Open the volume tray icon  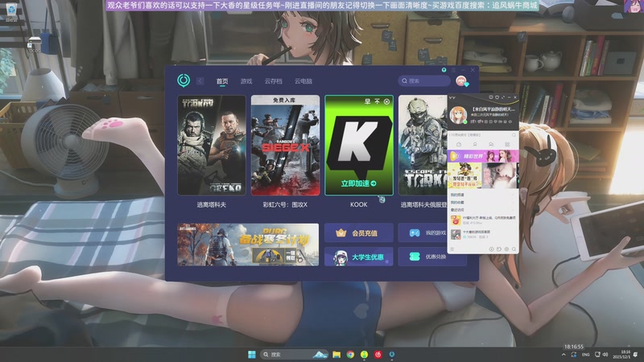click(605, 355)
